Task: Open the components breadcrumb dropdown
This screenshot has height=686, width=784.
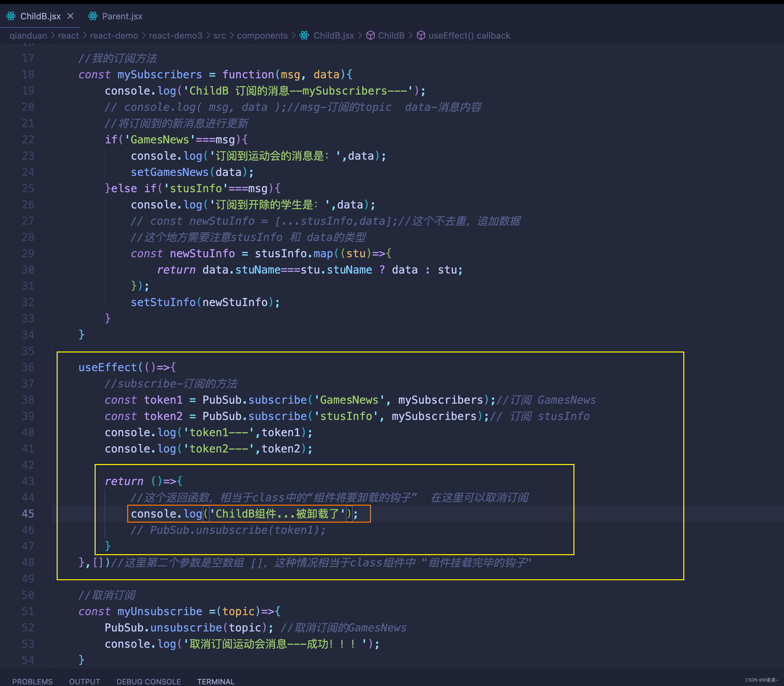Action: click(x=262, y=36)
